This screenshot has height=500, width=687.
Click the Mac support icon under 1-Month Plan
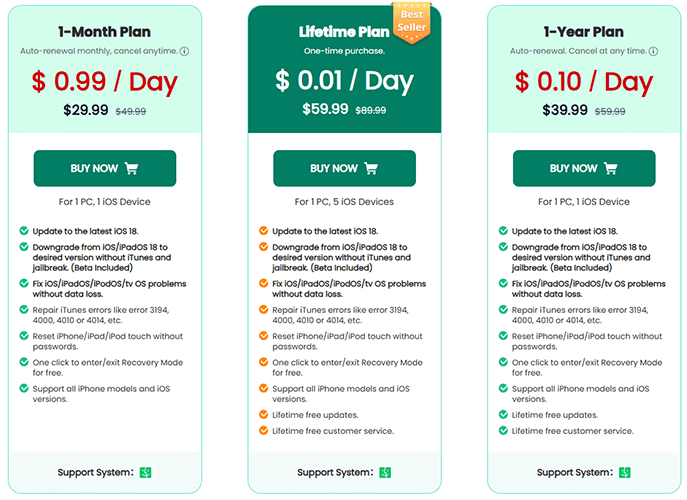145,472
